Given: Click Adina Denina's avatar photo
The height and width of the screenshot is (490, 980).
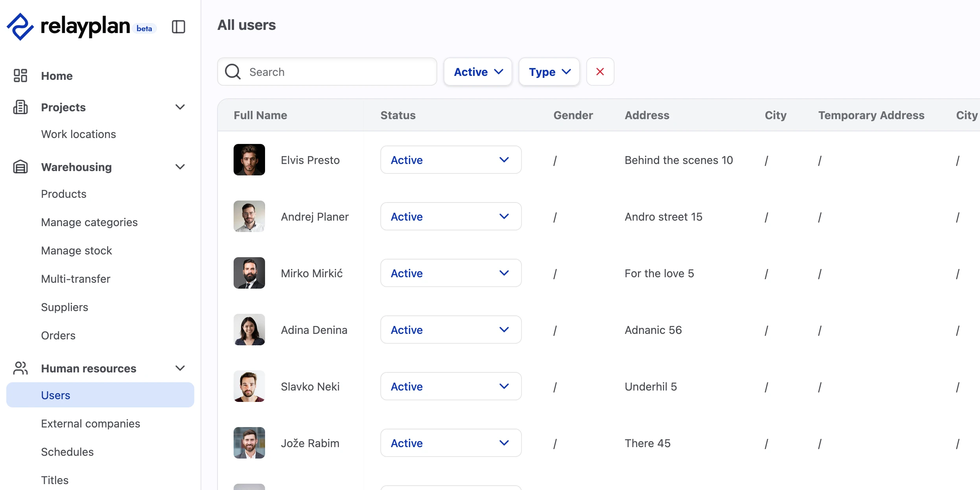Looking at the screenshot, I should click(x=249, y=330).
